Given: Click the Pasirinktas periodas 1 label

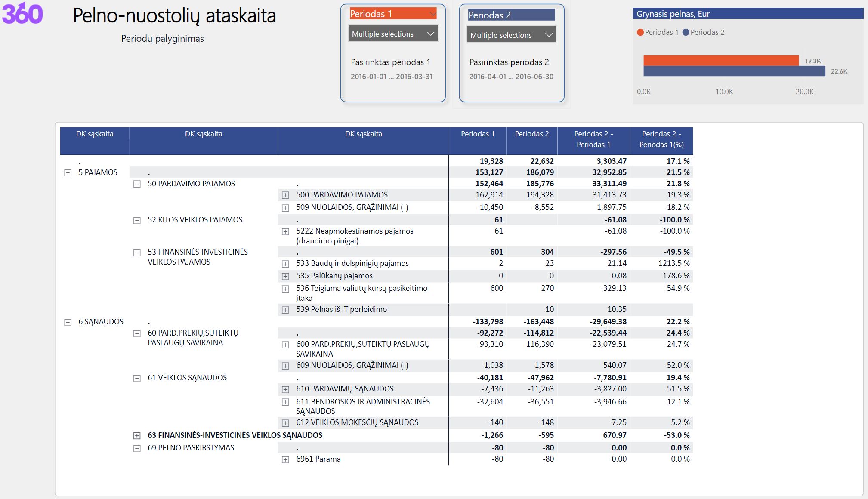Looking at the screenshot, I should [390, 62].
